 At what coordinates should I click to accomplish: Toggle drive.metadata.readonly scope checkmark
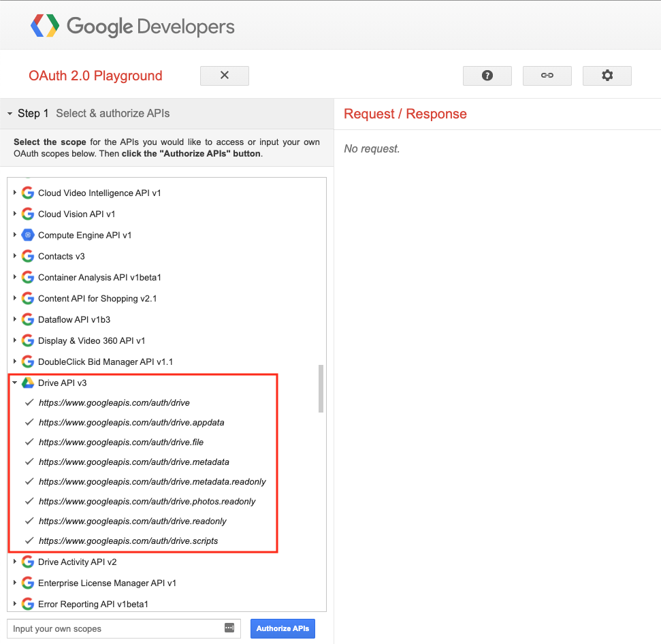[x=29, y=481]
